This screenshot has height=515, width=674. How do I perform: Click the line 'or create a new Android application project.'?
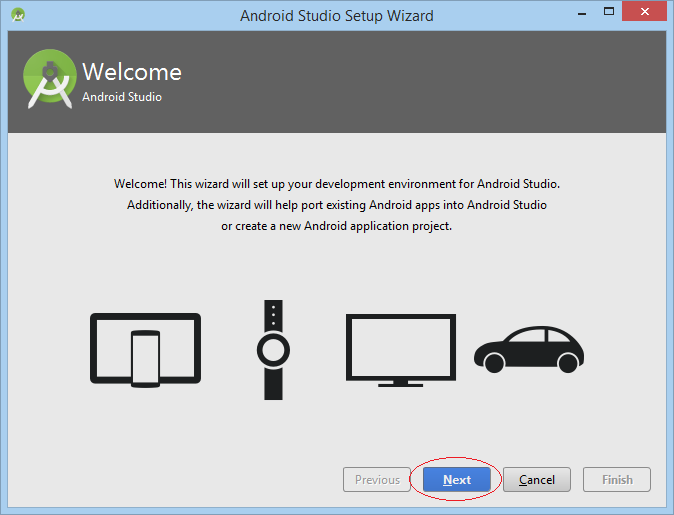pyautogui.click(x=337, y=226)
